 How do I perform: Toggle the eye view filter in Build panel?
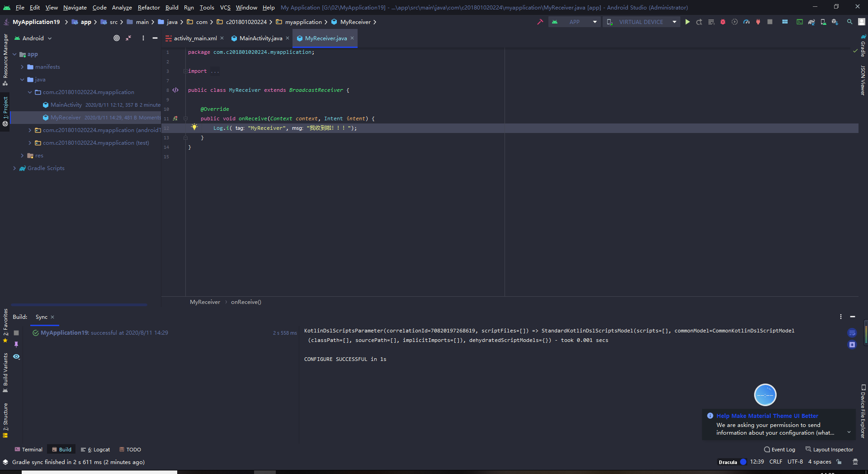(16, 357)
